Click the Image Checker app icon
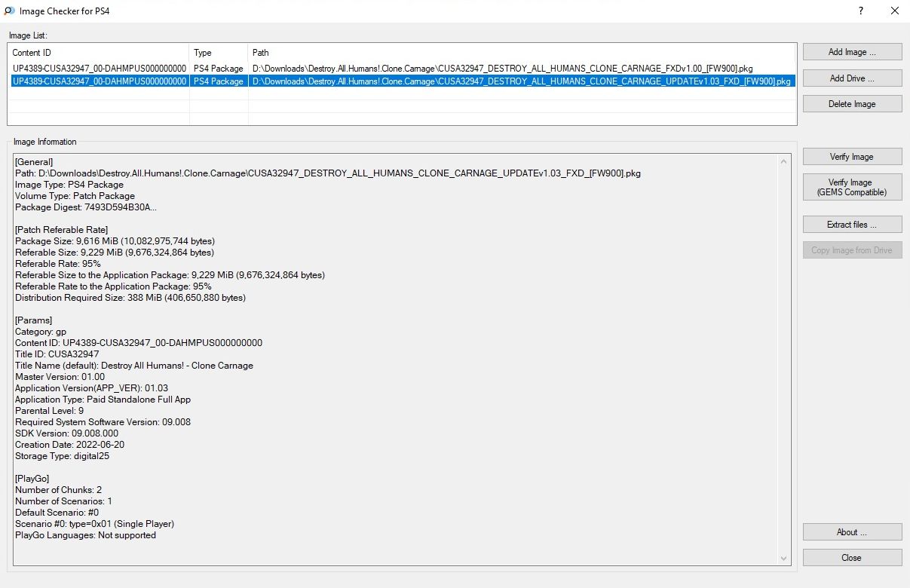910x588 pixels. [9, 11]
